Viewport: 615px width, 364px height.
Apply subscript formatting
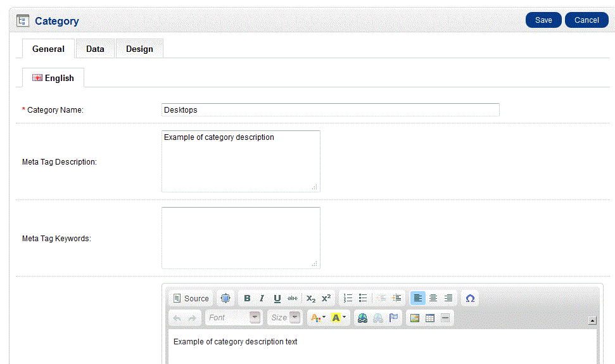click(x=310, y=298)
